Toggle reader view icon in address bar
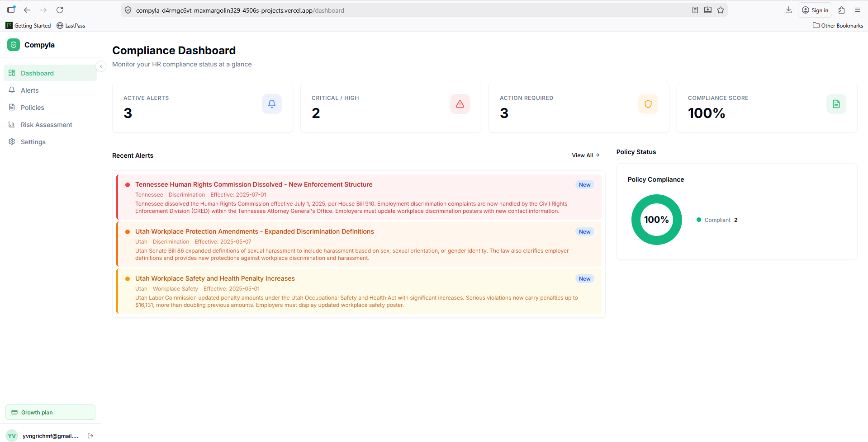Image resolution: width=868 pixels, height=442 pixels. 695,10
